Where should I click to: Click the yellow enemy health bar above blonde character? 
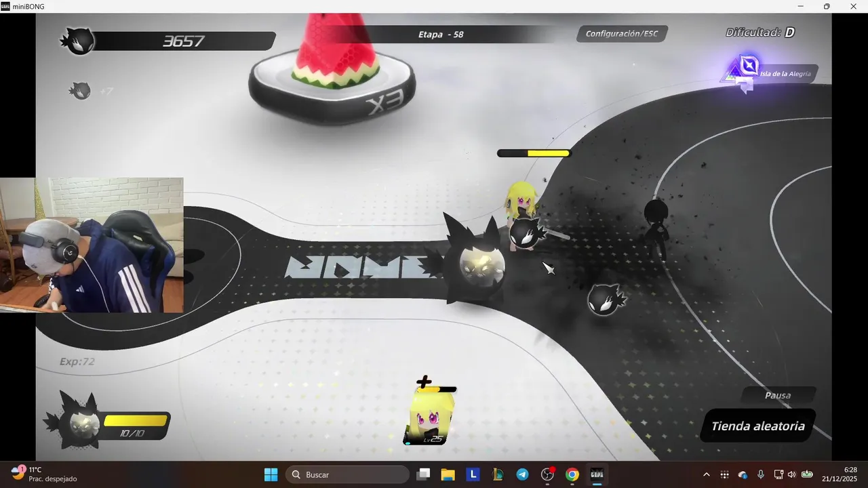pyautogui.click(x=534, y=153)
